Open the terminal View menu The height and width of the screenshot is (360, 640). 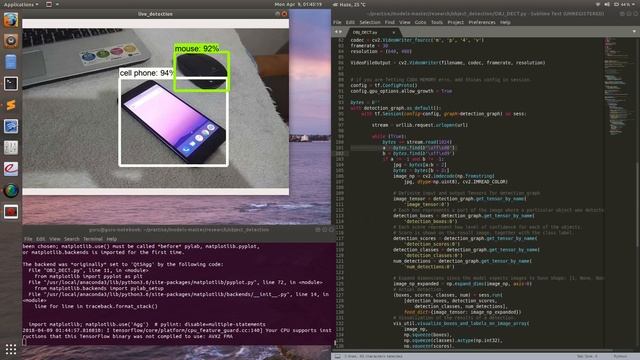coord(55,239)
